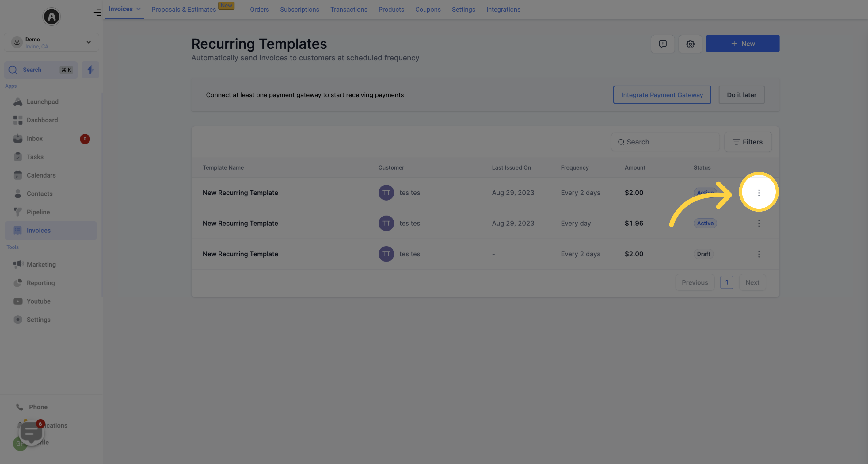Click the Status column header
Screen dimensions: 868x464
coord(702,167)
